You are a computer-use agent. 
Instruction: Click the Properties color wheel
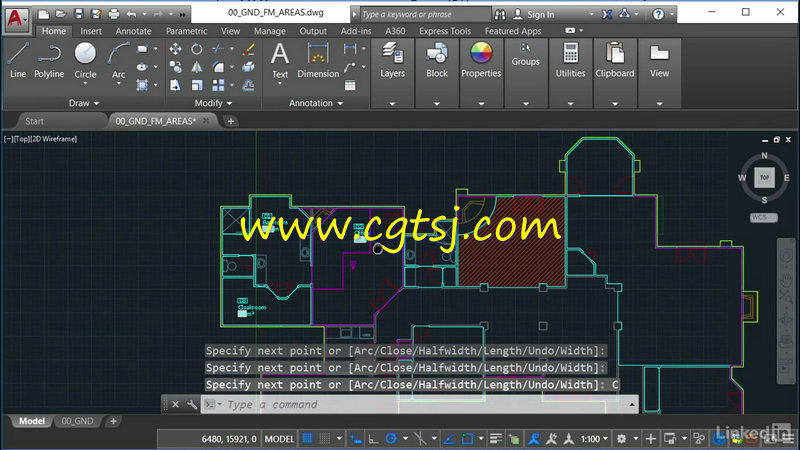[x=481, y=53]
